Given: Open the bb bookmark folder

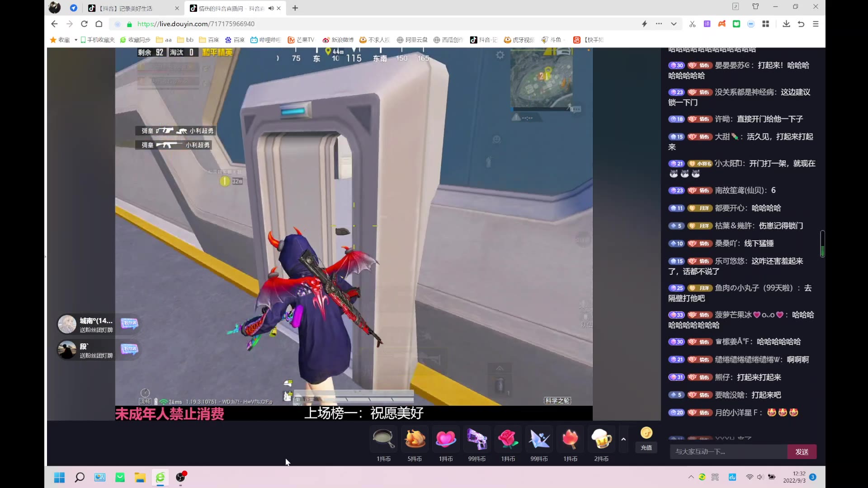Looking at the screenshot, I should point(185,40).
